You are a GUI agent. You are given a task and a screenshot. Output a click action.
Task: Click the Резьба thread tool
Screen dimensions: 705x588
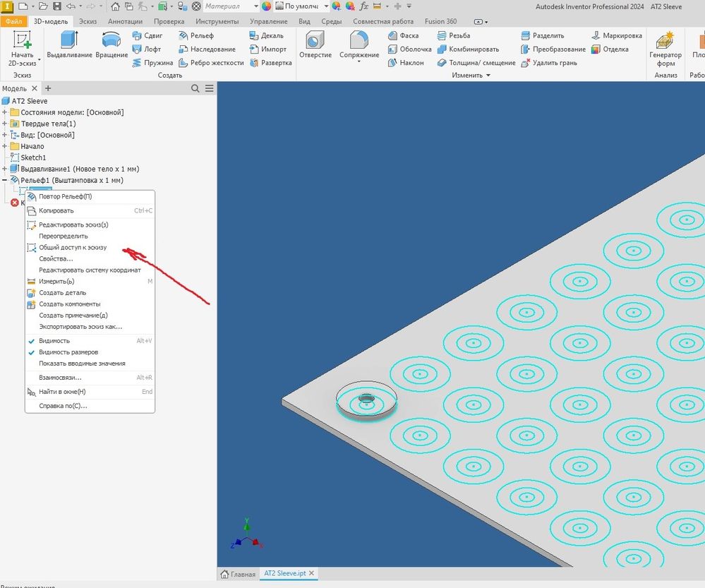(453, 35)
